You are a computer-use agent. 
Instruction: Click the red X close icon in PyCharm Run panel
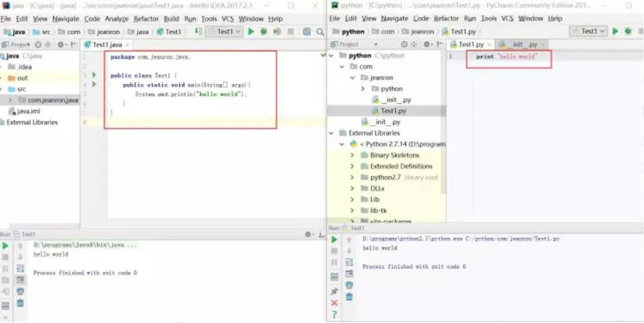pos(335,303)
